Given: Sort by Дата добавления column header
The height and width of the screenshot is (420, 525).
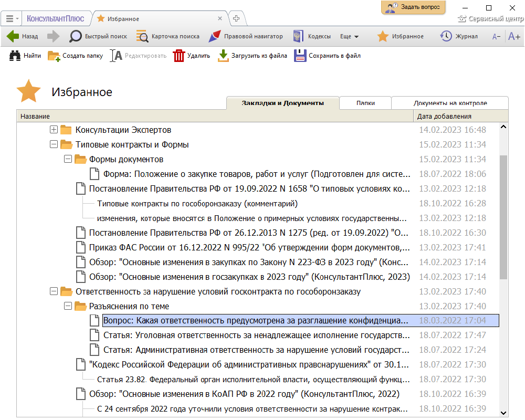Looking at the screenshot, I should coord(461,116).
